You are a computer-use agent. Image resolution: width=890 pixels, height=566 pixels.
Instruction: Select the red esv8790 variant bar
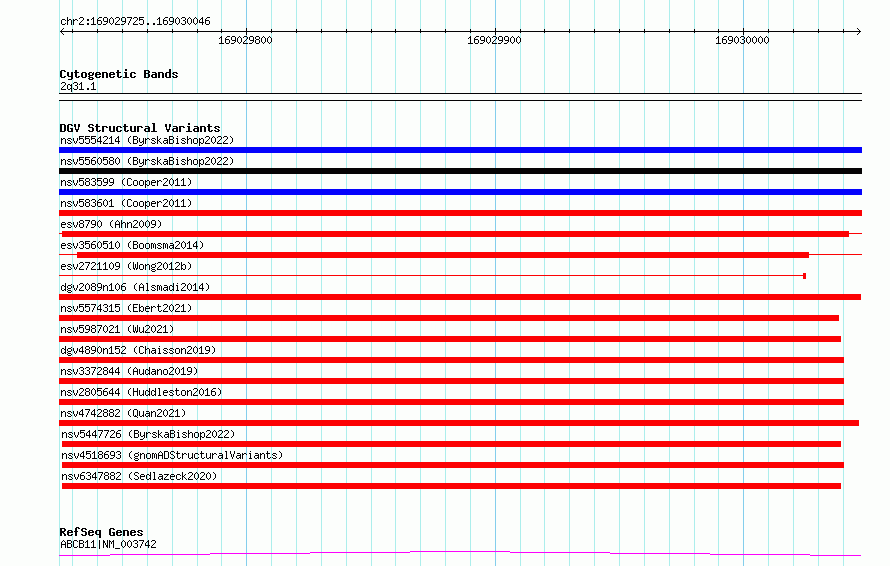click(x=455, y=234)
